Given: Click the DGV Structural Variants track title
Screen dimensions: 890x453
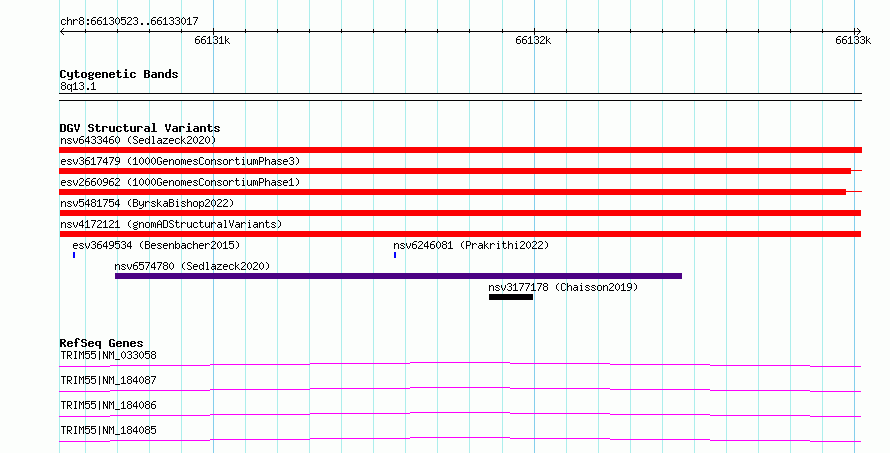Looking at the screenshot, I should (140, 128).
